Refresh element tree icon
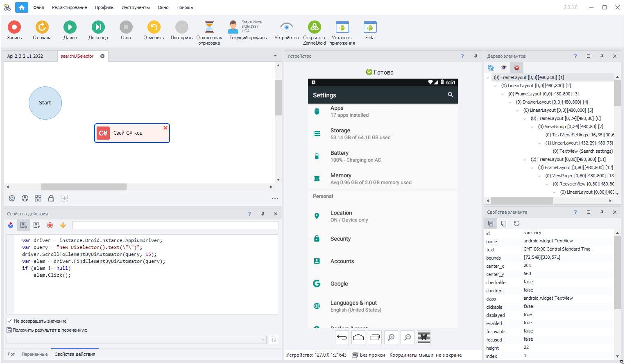The height and width of the screenshot is (364, 625). pyautogui.click(x=491, y=68)
